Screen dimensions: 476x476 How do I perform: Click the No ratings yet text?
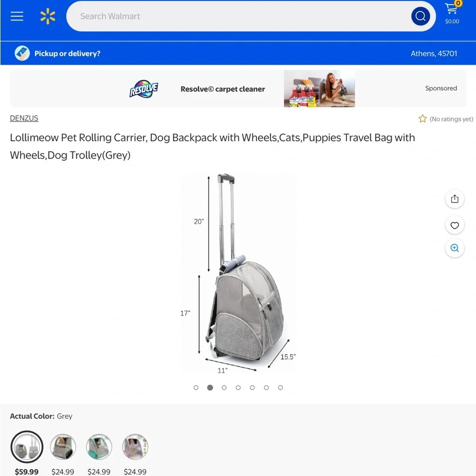pos(451,119)
